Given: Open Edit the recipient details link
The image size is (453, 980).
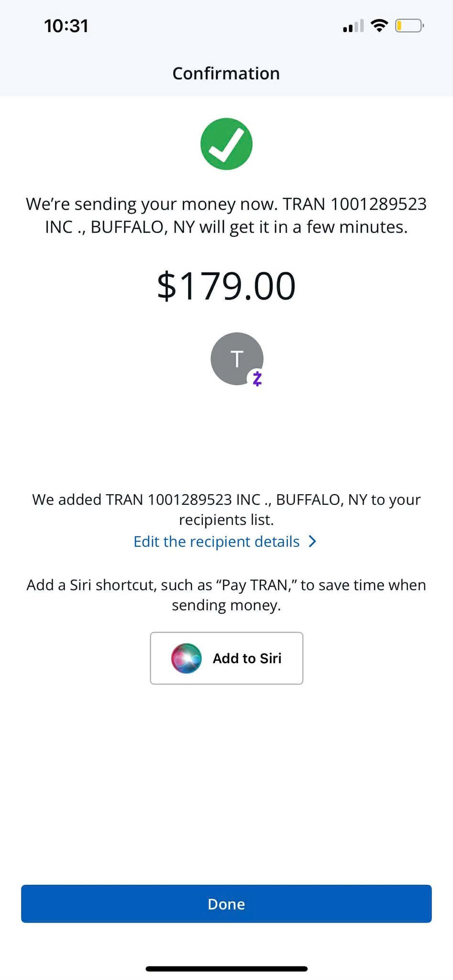Looking at the screenshot, I should (217, 541).
